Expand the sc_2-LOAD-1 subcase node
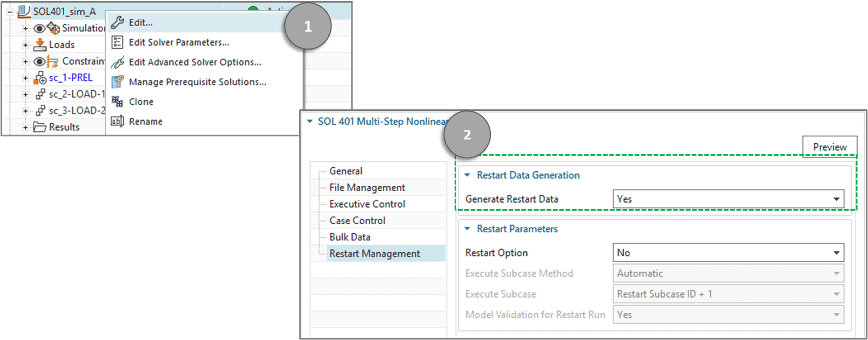 coord(25,95)
